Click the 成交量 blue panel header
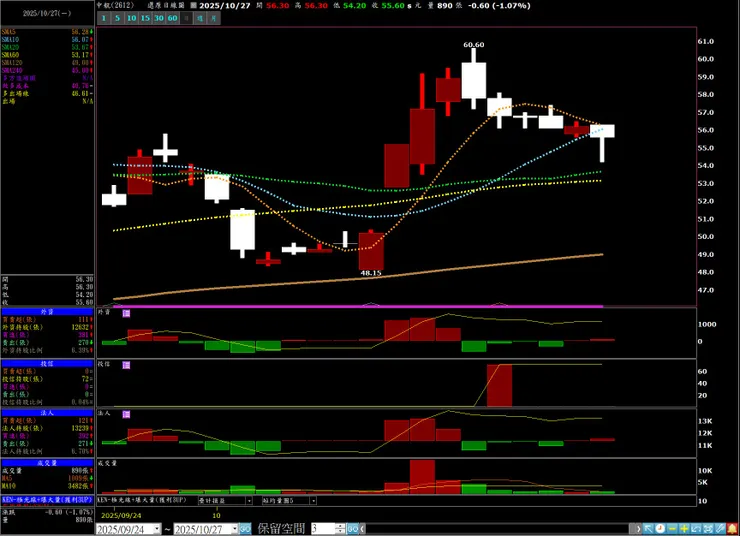Image resolution: width=740 pixels, height=536 pixels. 47,463
